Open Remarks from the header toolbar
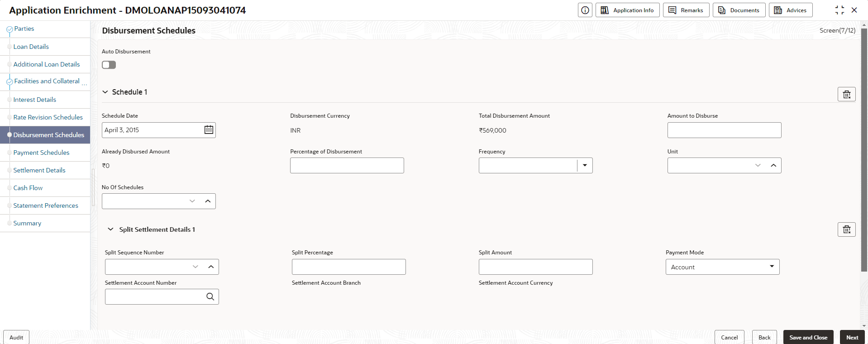The width and height of the screenshot is (868, 344). (x=686, y=10)
